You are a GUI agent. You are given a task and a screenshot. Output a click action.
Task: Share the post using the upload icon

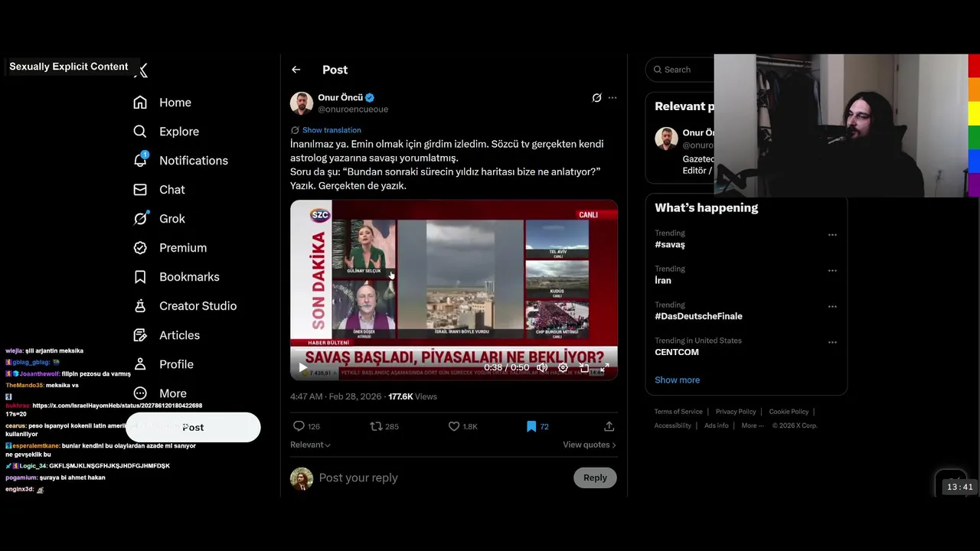[x=609, y=426]
